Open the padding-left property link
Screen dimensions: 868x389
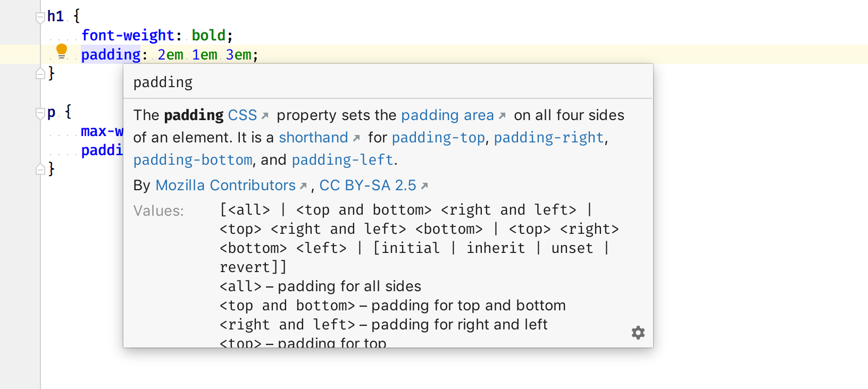[343, 160]
